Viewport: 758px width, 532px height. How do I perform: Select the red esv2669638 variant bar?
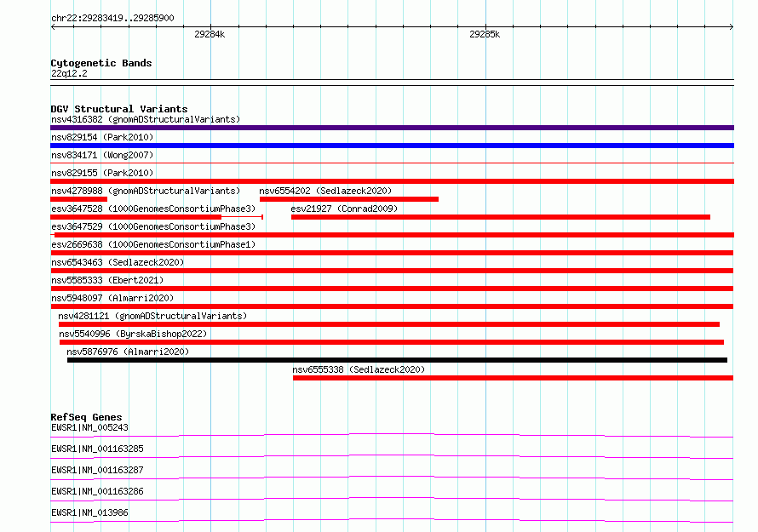coord(392,253)
